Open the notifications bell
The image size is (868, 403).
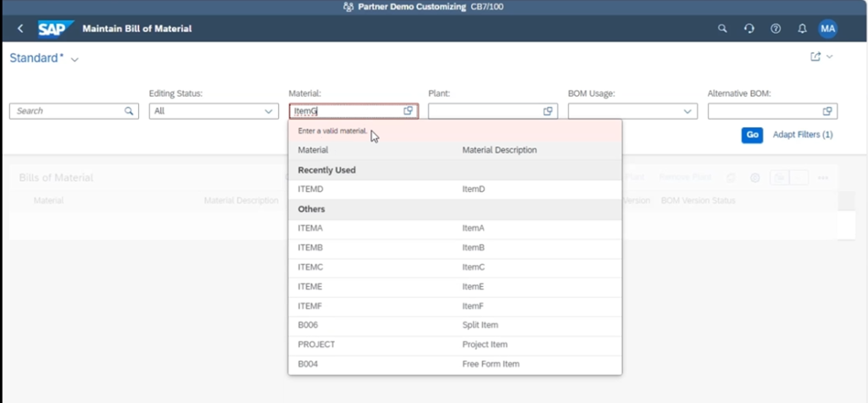[x=801, y=29]
